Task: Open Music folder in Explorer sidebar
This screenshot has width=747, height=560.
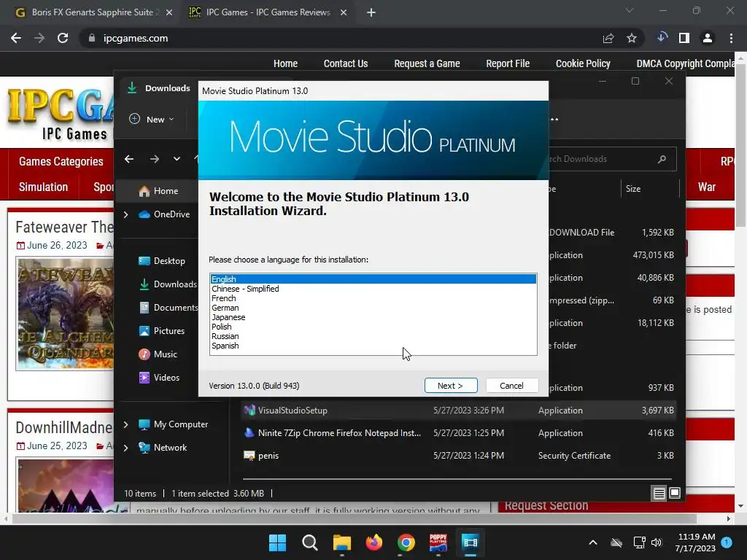Action: click(158, 354)
